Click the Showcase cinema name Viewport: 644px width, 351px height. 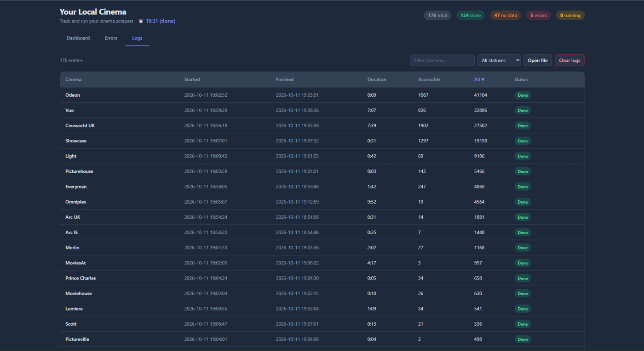click(76, 141)
